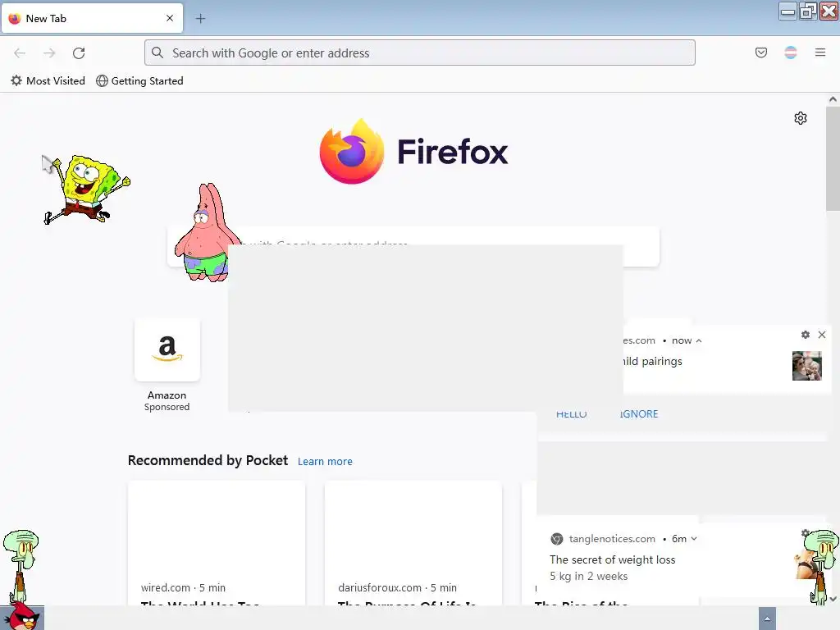Click the Patrick Star character
Image resolution: width=840 pixels, height=630 pixels.
[x=206, y=233]
